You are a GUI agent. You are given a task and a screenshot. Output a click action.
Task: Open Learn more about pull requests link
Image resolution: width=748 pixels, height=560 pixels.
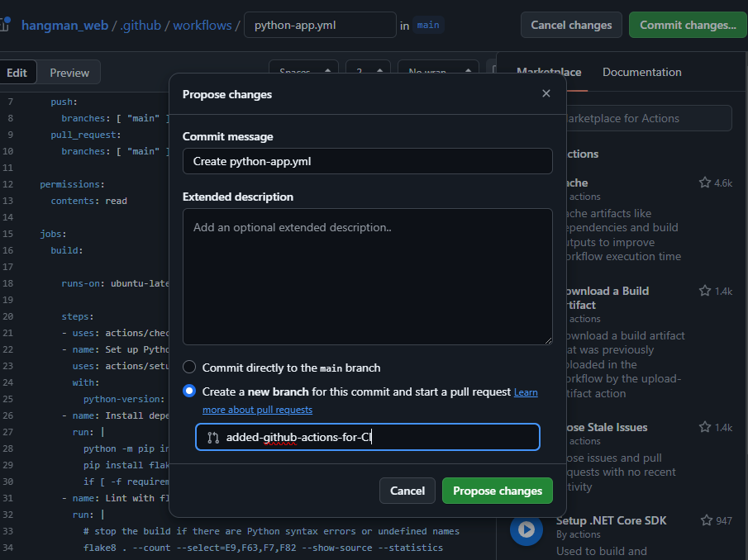(369, 401)
